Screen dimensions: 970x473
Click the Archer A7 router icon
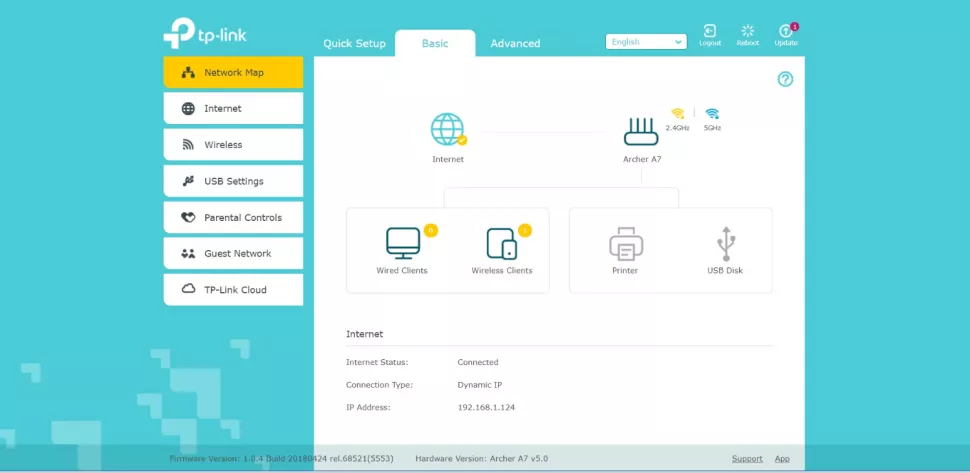(641, 131)
